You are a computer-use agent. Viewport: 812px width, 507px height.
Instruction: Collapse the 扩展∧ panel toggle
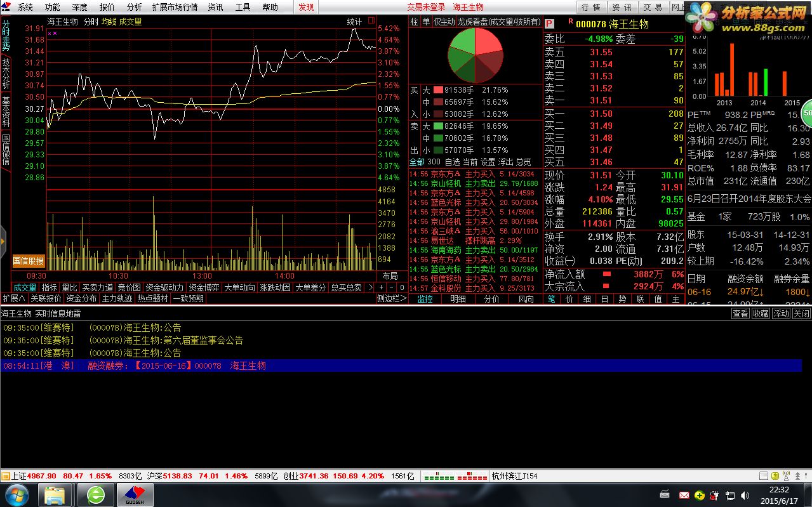pos(14,298)
